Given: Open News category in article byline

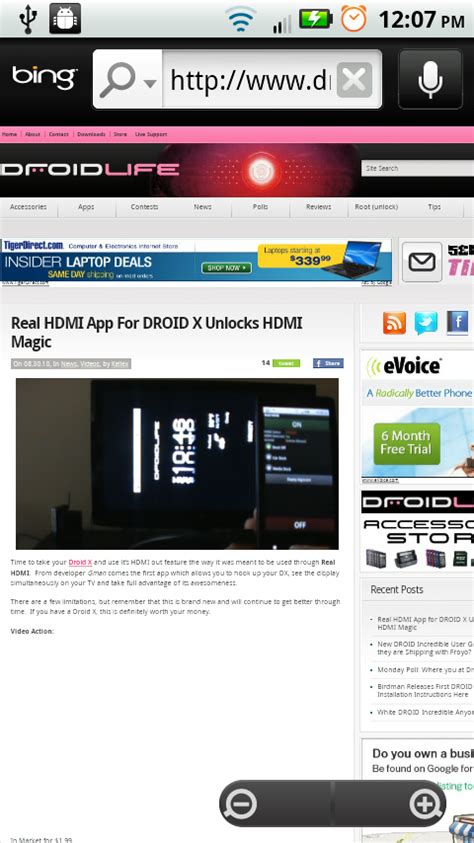Looking at the screenshot, I should (69, 364).
